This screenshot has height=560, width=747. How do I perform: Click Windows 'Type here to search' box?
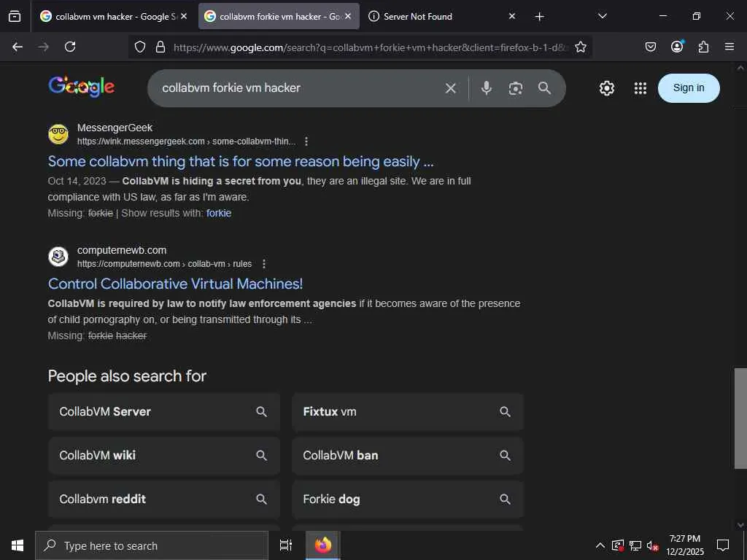coord(152,545)
